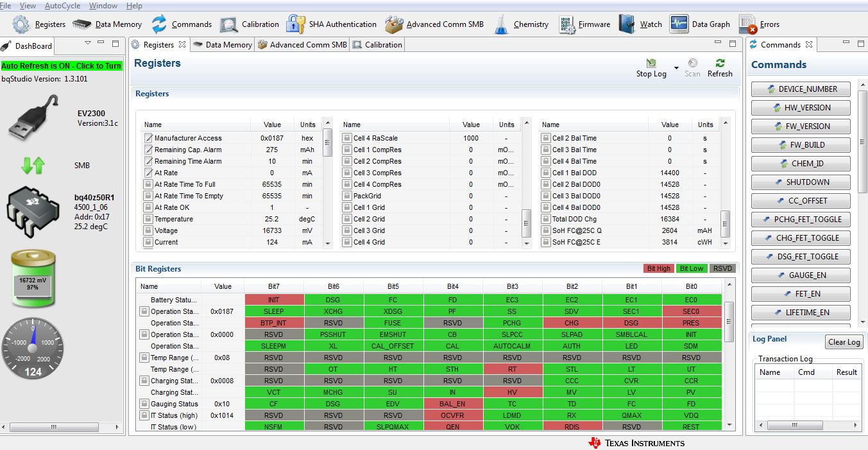The width and height of the screenshot is (868, 450).
Task: Send the HW_VERSION command
Action: point(801,108)
